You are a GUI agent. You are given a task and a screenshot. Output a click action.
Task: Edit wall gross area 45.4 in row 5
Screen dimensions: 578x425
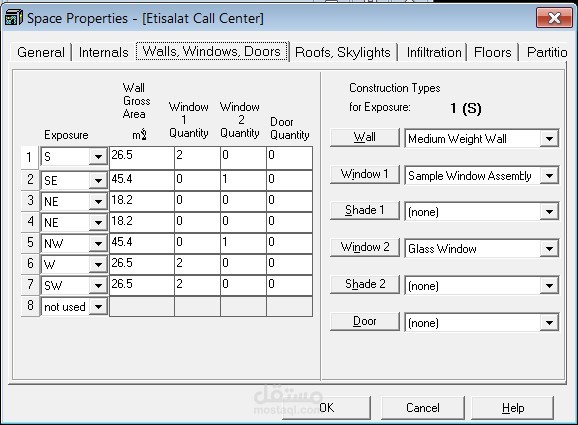tap(142, 243)
